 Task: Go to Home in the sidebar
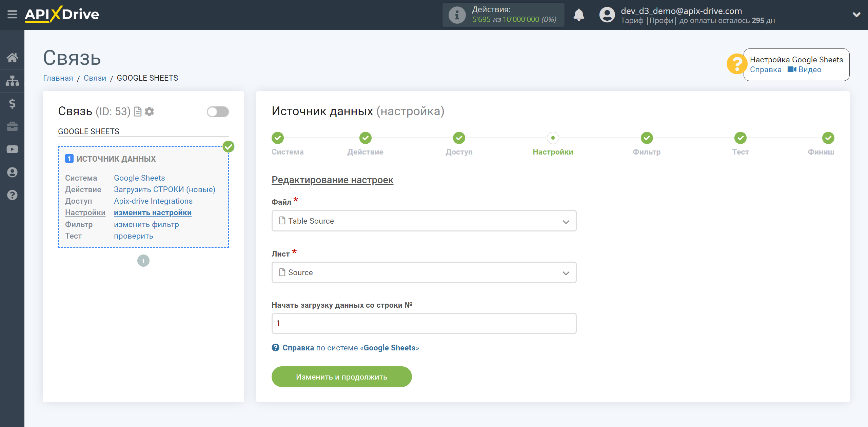pyautogui.click(x=12, y=58)
